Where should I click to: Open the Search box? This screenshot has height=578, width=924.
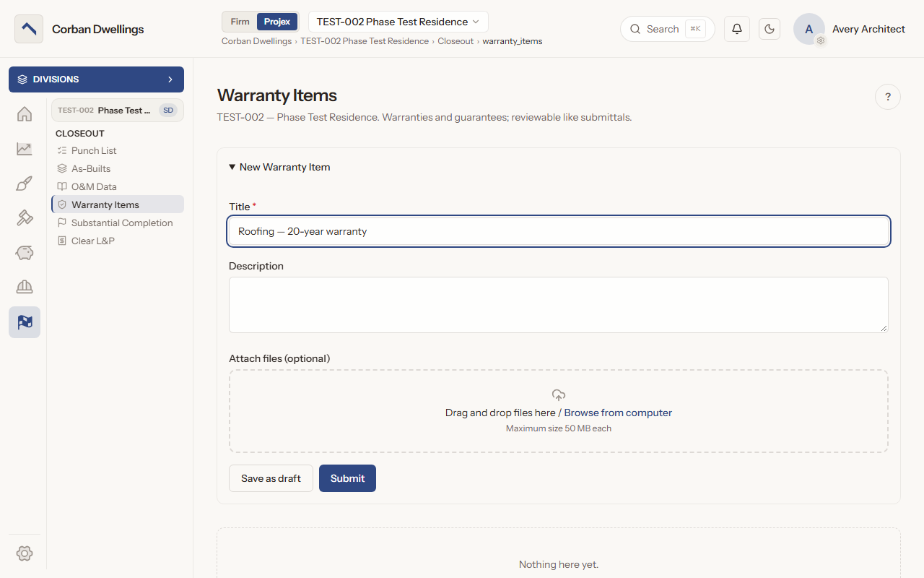tap(668, 29)
